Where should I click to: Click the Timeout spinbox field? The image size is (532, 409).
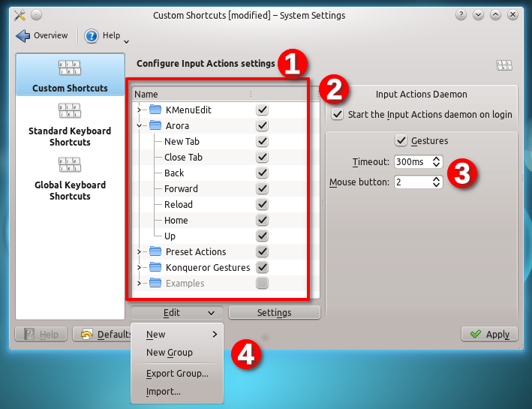coord(411,162)
